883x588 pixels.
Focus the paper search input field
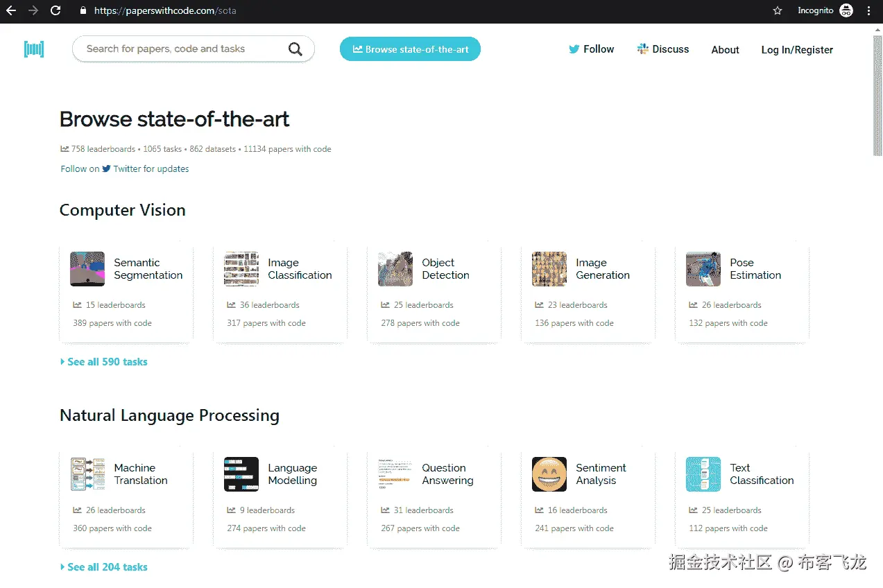(x=180, y=49)
